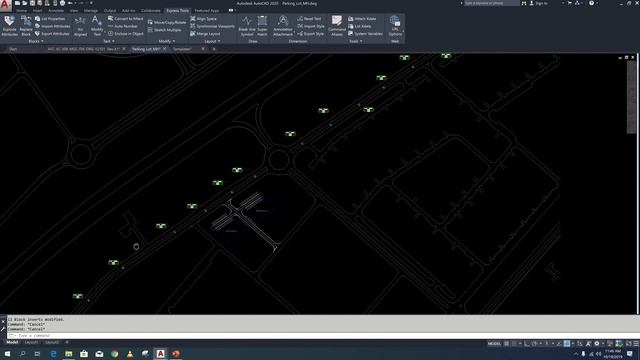This screenshot has width=640, height=360.
Task: Open the Output ribbon tab
Action: [x=110, y=11]
